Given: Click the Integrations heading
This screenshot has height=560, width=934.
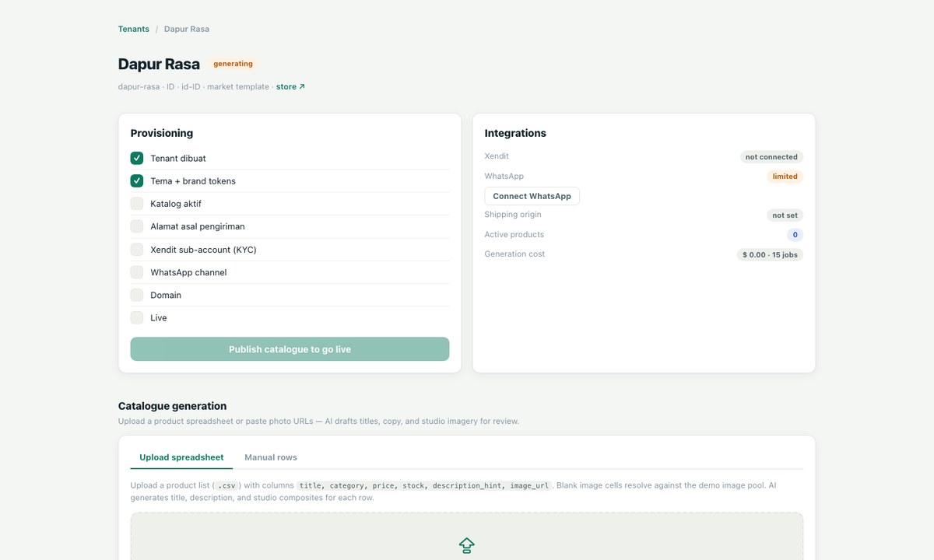Looking at the screenshot, I should click(x=515, y=133).
